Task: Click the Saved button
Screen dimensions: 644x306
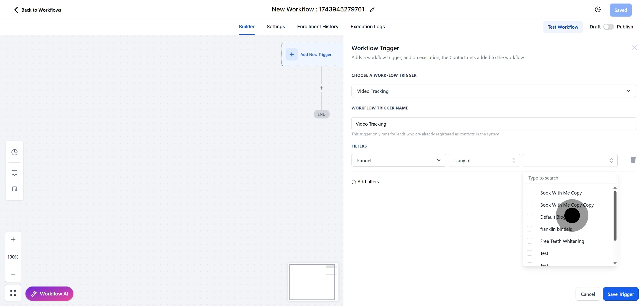Action: point(621,10)
